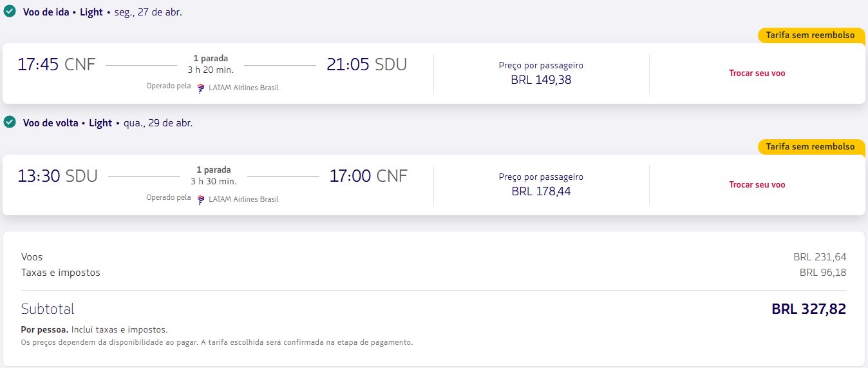Click Trocar seu voo for the return flight

point(757,185)
